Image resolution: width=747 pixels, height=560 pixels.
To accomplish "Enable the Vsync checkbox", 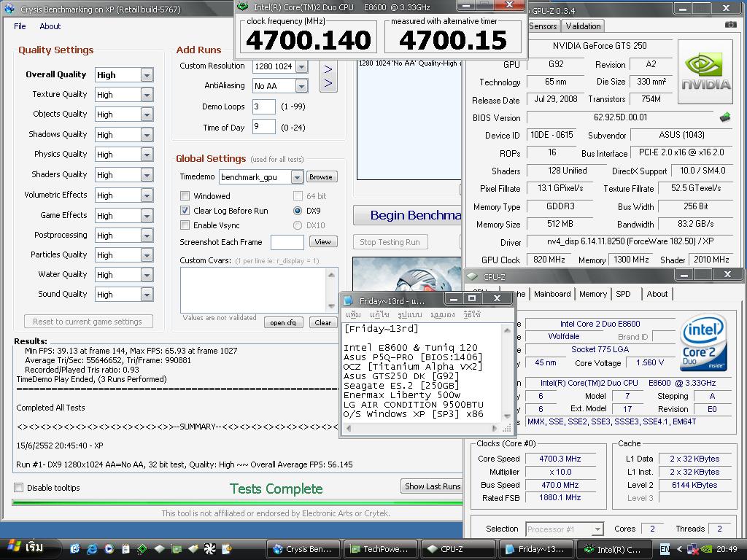I will [185, 225].
